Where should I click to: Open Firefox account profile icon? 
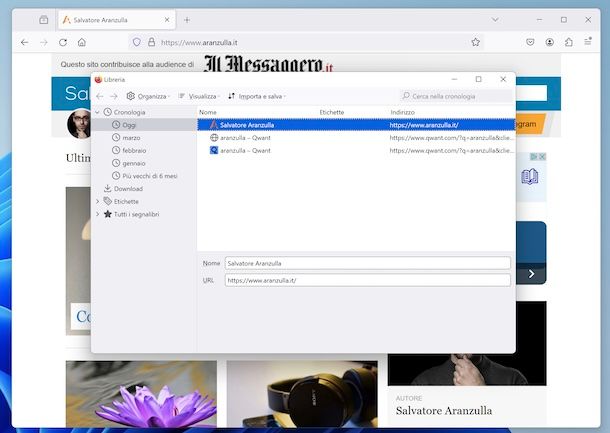click(549, 42)
